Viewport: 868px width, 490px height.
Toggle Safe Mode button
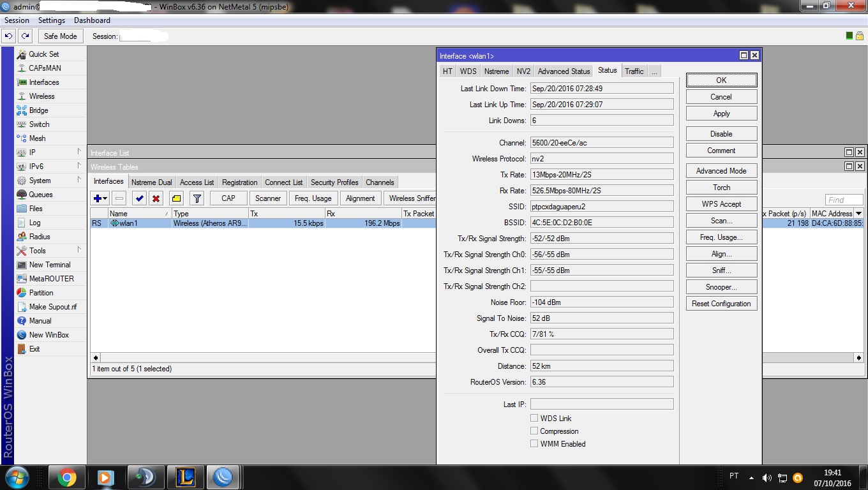coord(61,36)
